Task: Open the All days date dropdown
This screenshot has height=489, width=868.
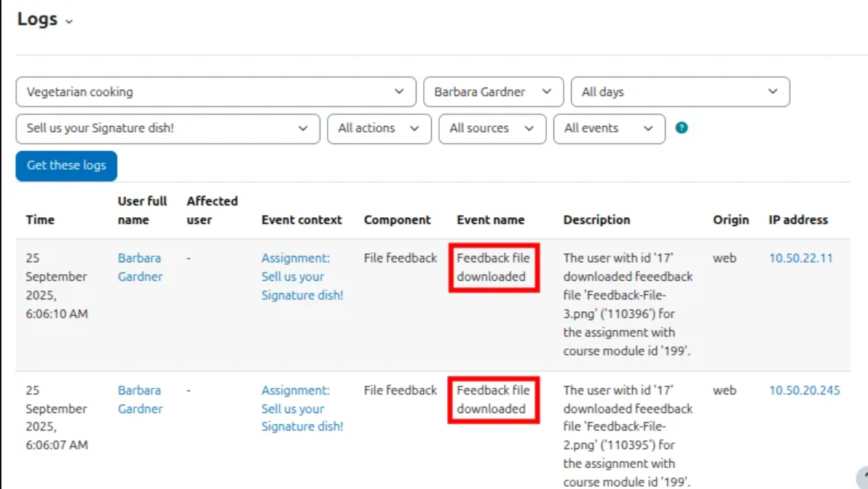Action: (x=679, y=92)
